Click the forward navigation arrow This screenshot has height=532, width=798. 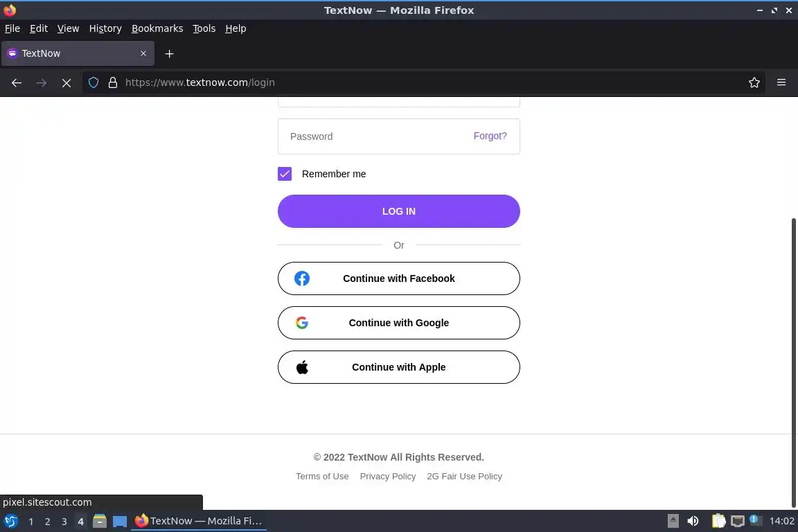click(42, 82)
